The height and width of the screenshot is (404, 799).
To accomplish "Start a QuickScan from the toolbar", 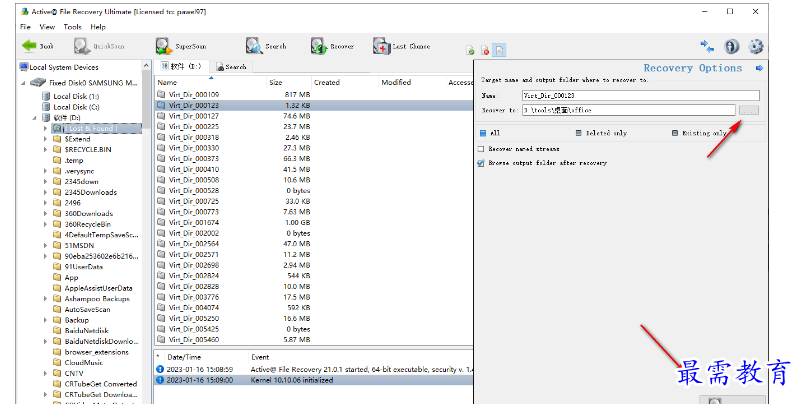I will point(99,46).
